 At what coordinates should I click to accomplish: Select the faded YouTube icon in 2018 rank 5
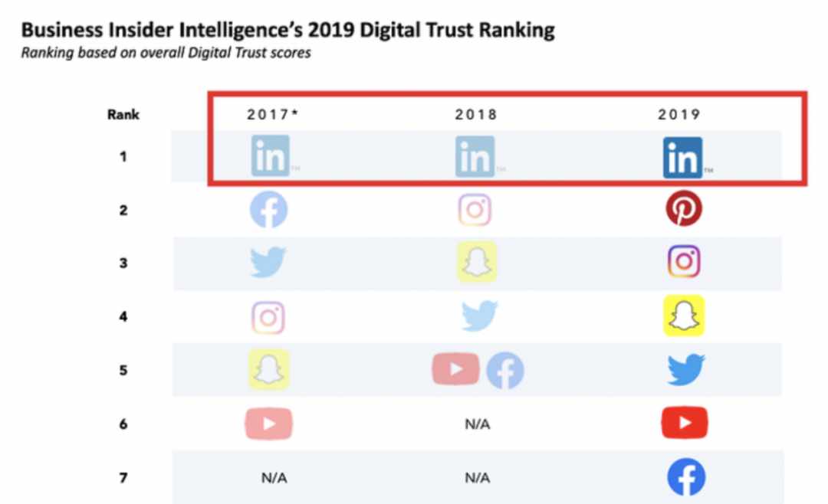(455, 369)
